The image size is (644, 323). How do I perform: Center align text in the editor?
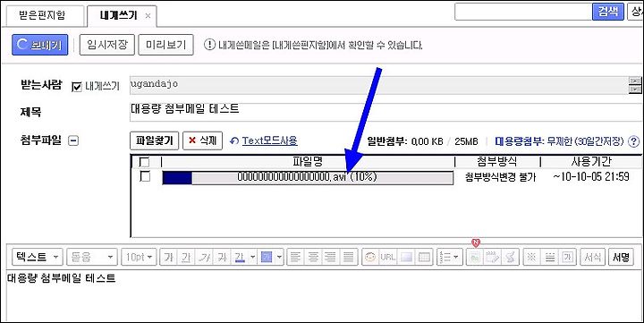click(x=313, y=258)
